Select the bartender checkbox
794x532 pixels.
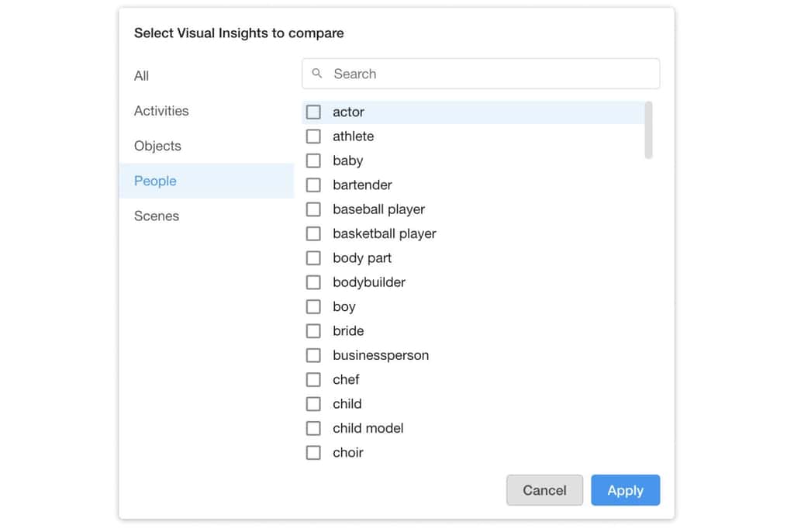tap(313, 185)
